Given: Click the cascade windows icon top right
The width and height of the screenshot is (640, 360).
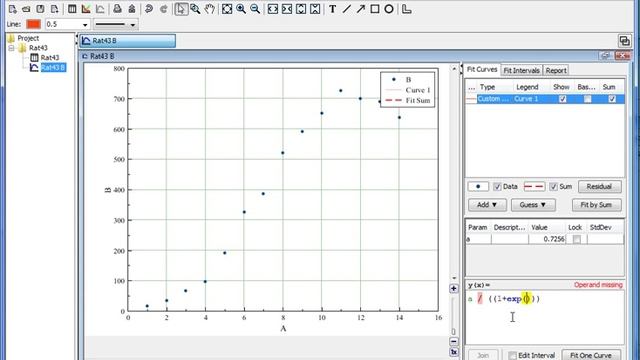Looking at the screenshot, I should 624,40.
